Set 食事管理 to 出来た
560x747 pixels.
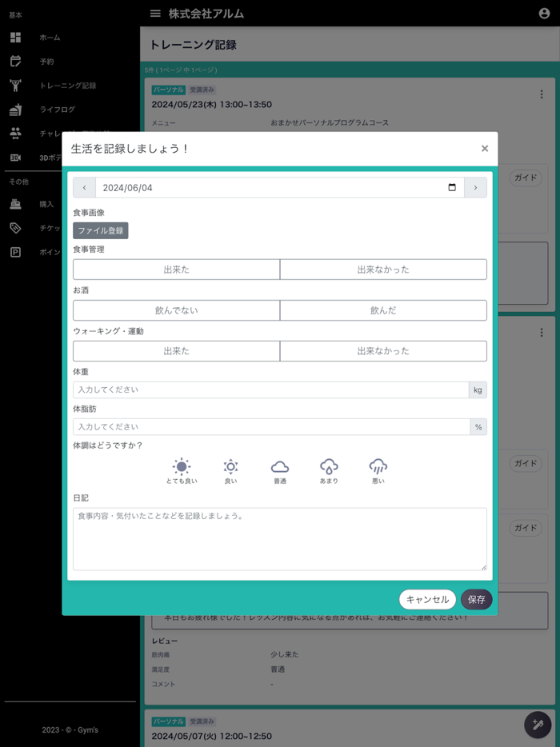tap(176, 270)
